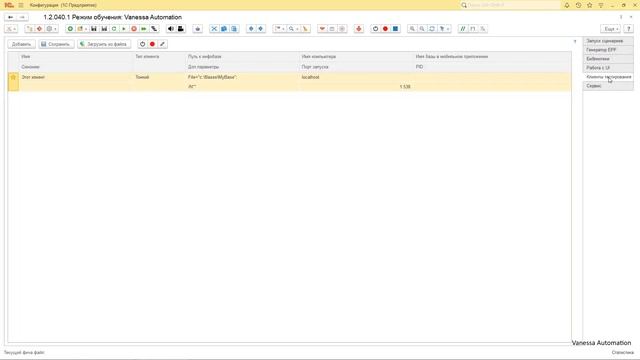
Task: Click the yellow star on Этот клиент row
Action: [13, 77]
